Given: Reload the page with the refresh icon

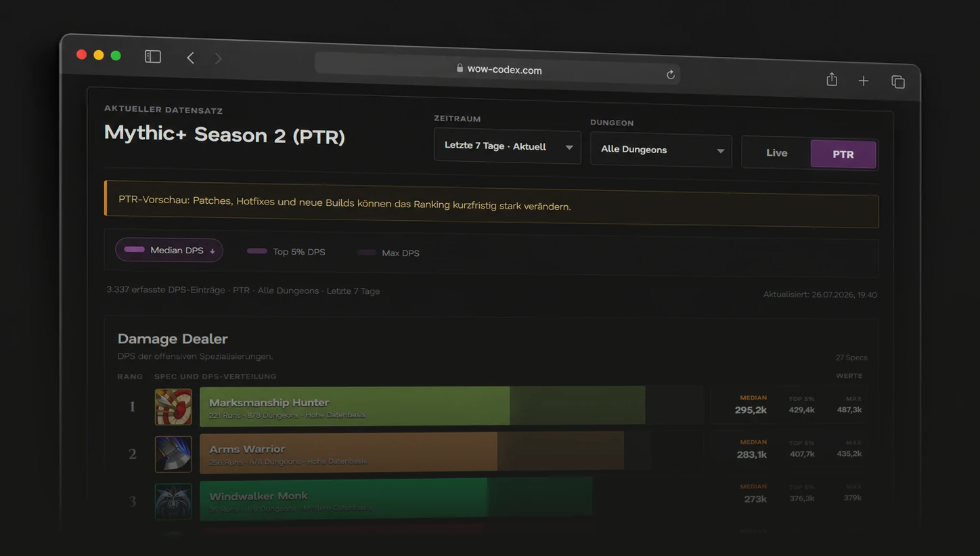Looking at the screenshot, I should (671, 74).
